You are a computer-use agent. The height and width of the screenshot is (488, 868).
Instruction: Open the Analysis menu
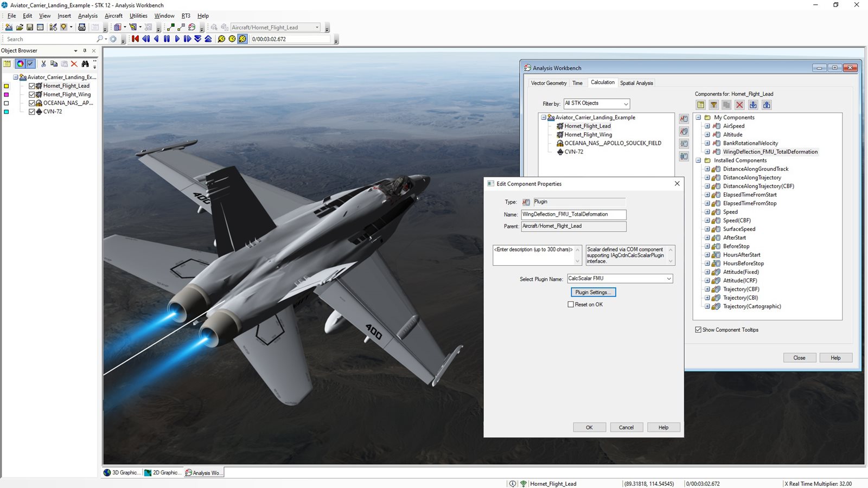(x=87, y=16)
